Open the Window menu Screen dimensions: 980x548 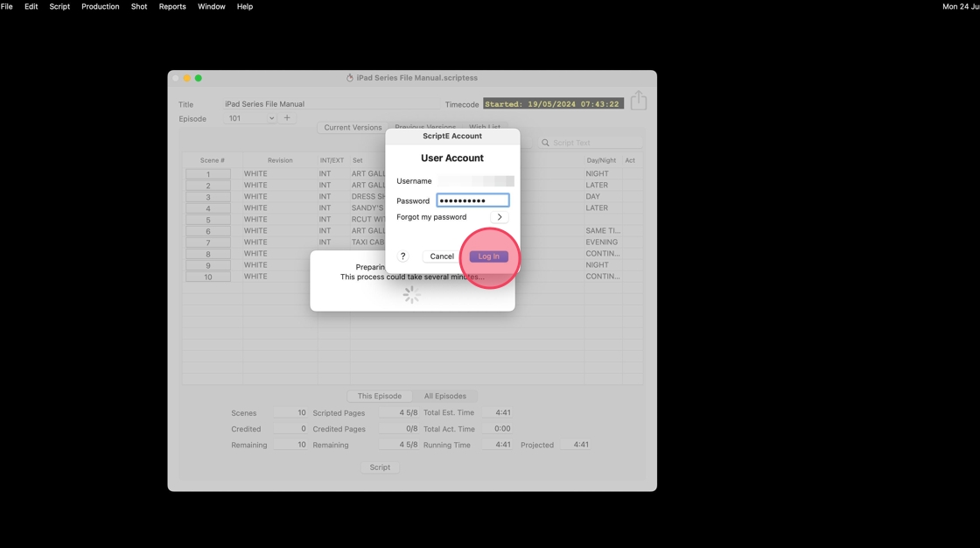(211, 6)
